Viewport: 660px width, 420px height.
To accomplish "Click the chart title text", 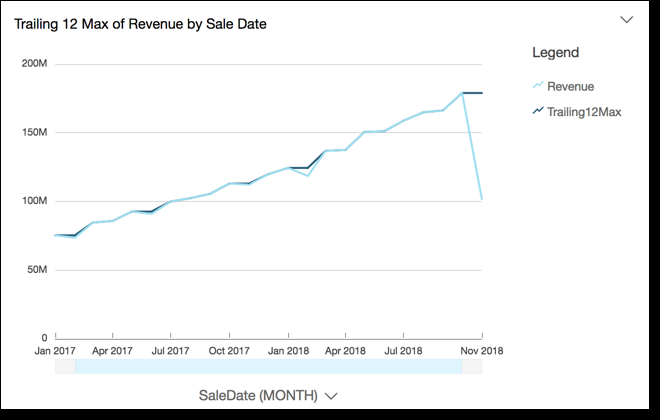I will tap(140, 23).
